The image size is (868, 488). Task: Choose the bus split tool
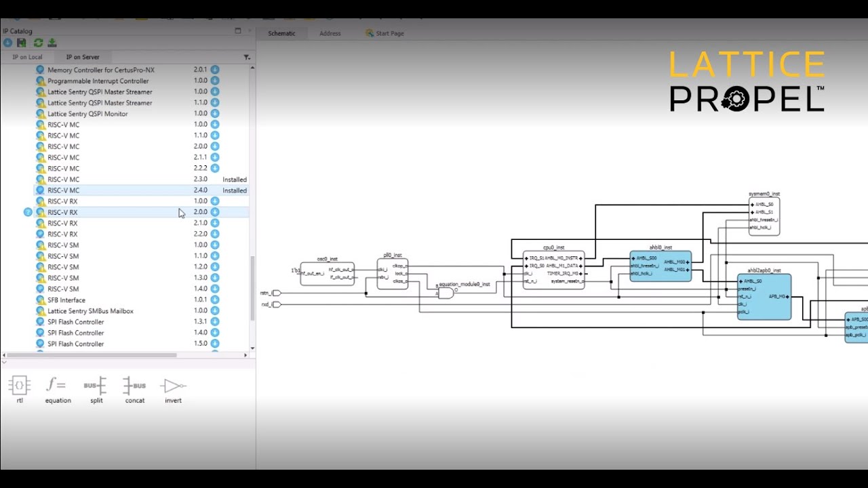[96, 390]
